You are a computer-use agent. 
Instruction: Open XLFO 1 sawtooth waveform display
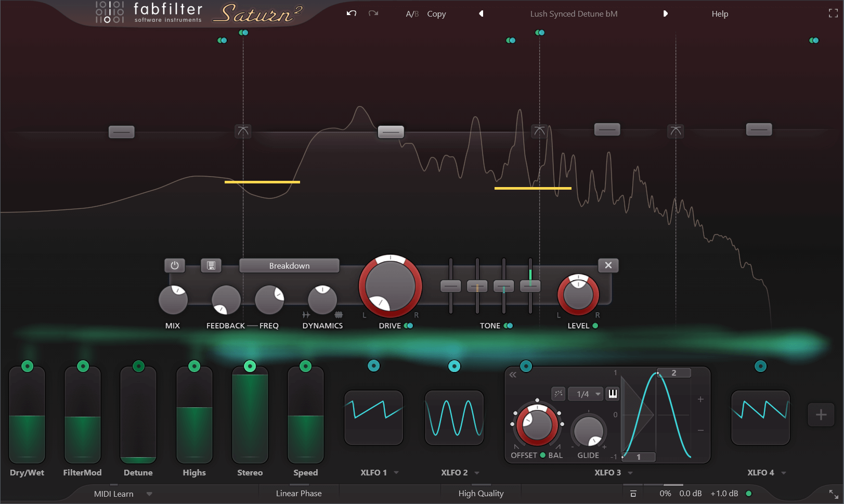[x=374, y=418]
